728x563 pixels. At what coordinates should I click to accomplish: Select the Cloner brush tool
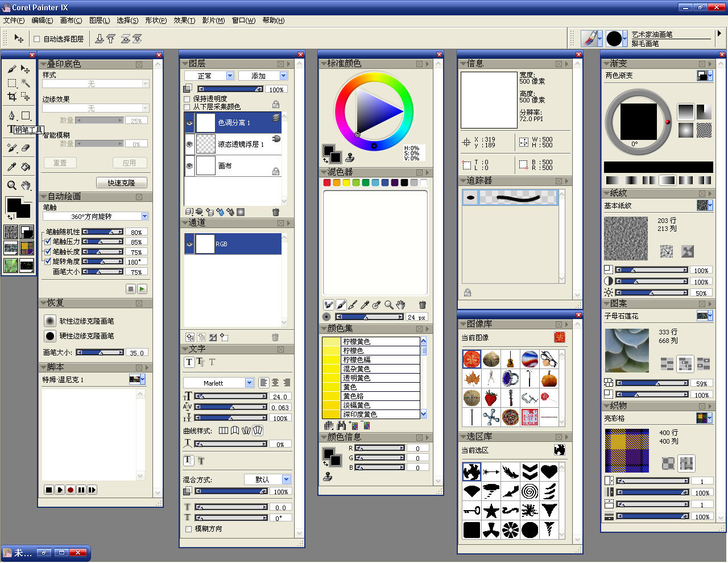11,148
